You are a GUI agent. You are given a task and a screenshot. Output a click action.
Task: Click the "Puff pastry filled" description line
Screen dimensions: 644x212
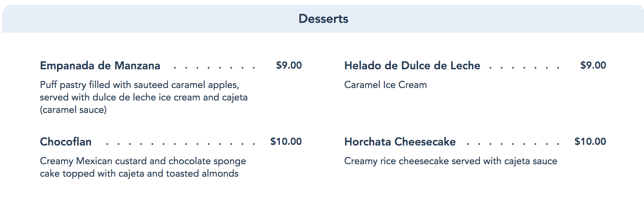139,85
